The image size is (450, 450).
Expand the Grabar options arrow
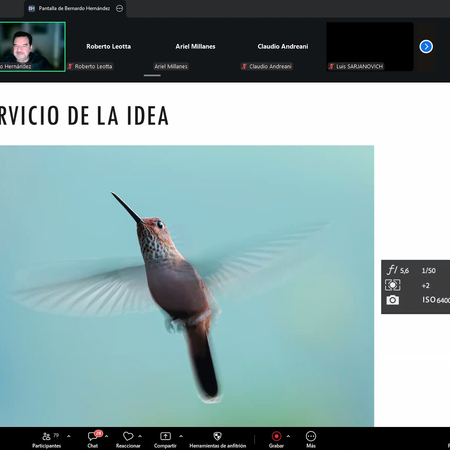pyautogui.click(x=288, y=436)
